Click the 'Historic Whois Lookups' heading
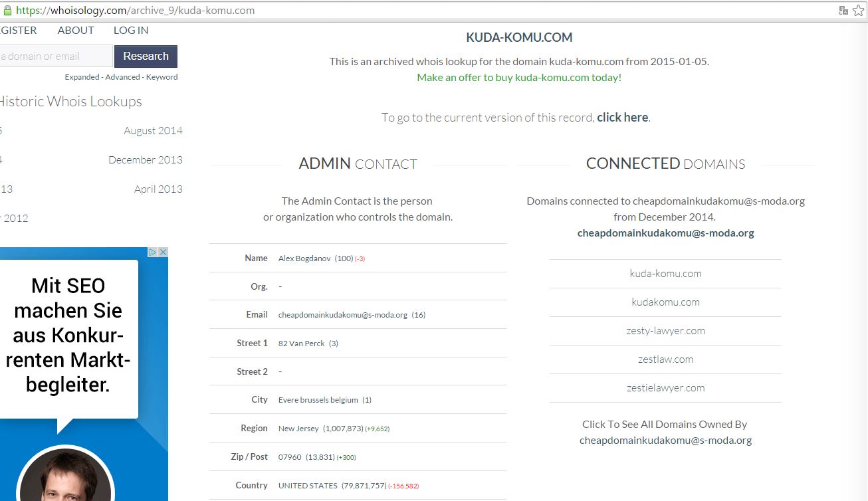868x501 pixels. [x=69, y=102]
